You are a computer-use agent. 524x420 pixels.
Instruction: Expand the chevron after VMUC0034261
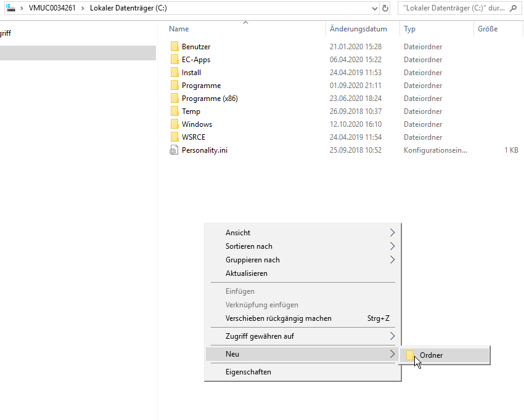click(83, 8)
